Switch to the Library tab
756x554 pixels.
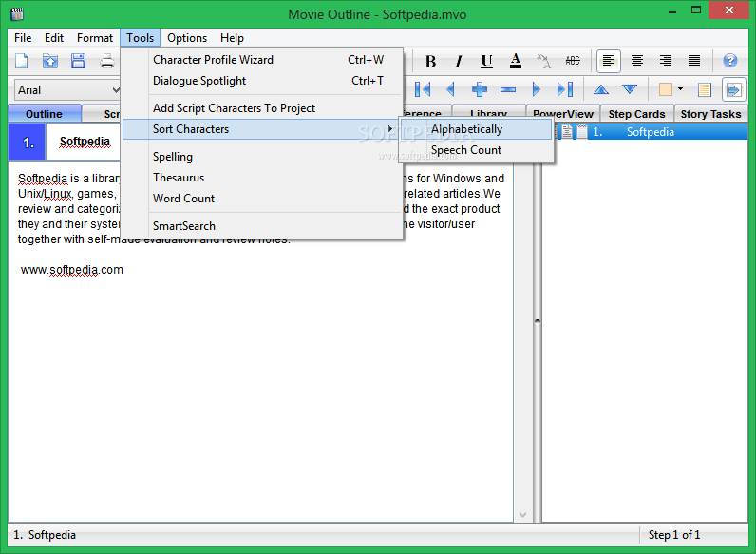click(x=488, y=114)
